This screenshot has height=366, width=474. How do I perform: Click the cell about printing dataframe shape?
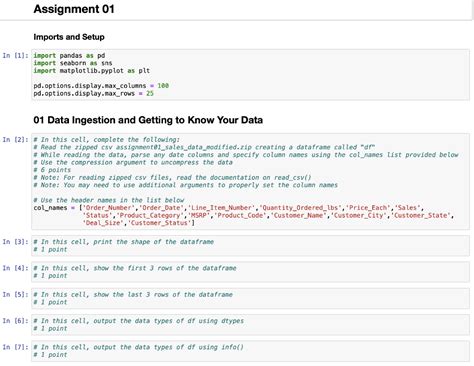coord(250,246)
